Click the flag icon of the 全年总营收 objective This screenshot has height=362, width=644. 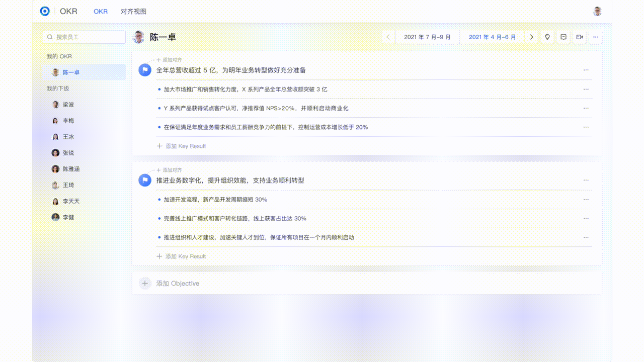[145, 70]
